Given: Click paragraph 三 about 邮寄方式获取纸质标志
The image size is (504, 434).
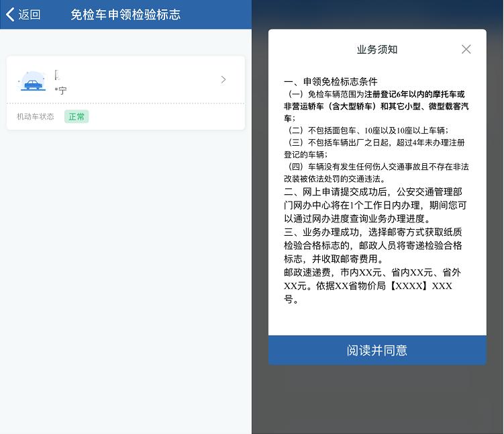Looking at the screenshot, I should [374, 245].
